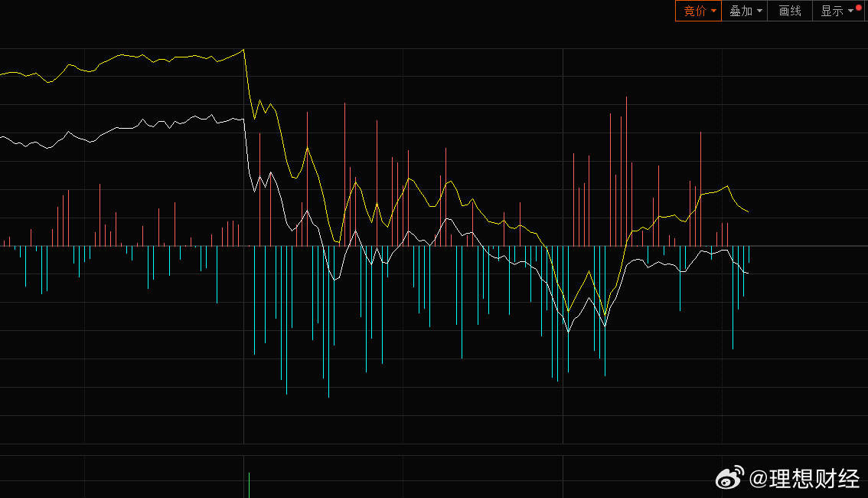Click the green volume bar at the auction start
Viewport: 868px width, 498px height.
click(x=249, y=485)
